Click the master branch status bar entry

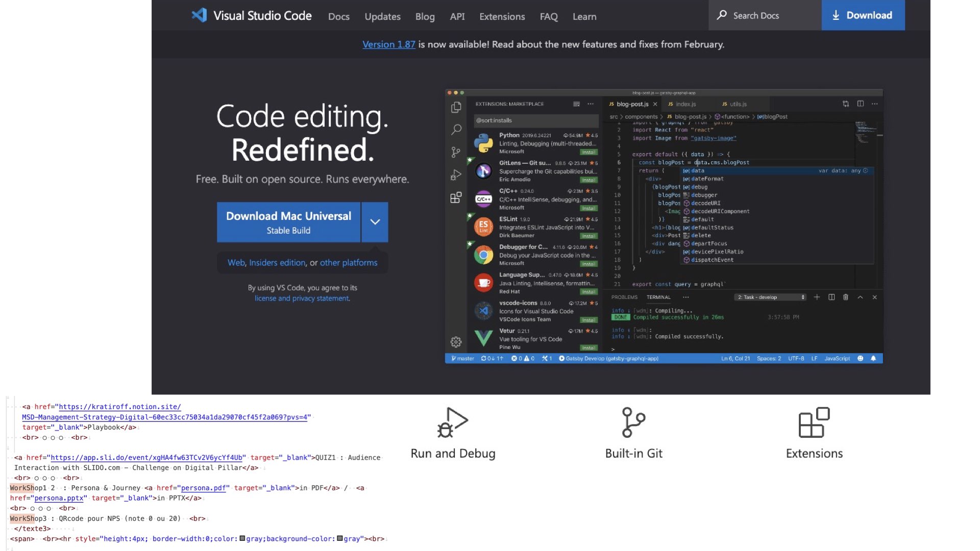point(462,359)
